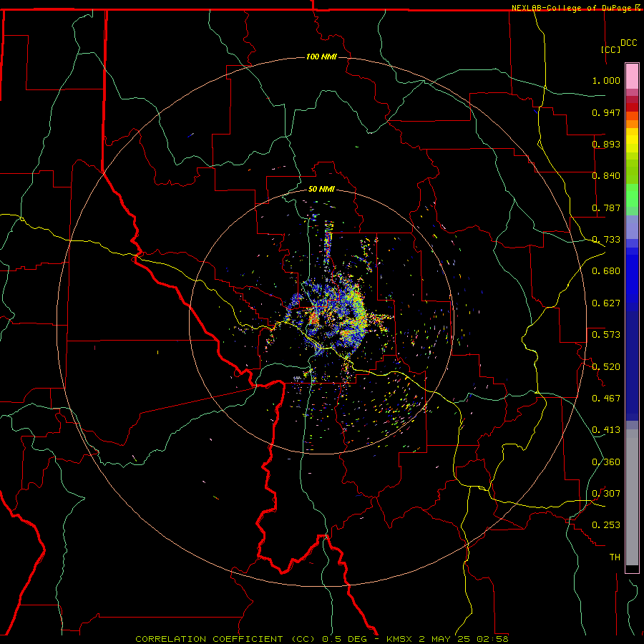
Task: Click CORRELATION COEFFICIENT (CC) in the caption
Action: (225, 639)
